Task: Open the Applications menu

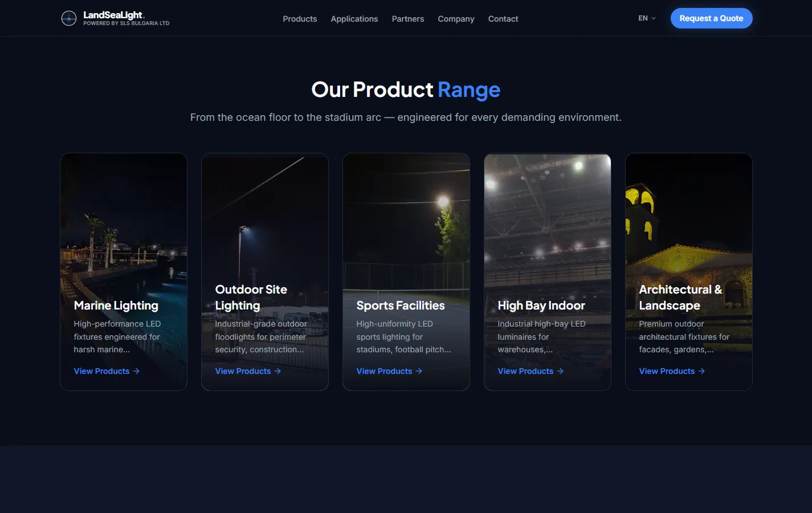Action: coord(354,19)
